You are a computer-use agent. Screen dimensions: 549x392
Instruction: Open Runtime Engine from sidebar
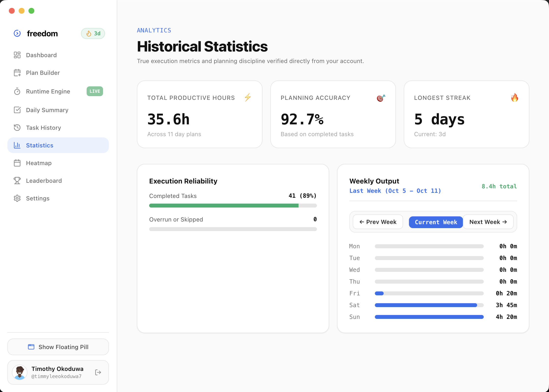58,91
